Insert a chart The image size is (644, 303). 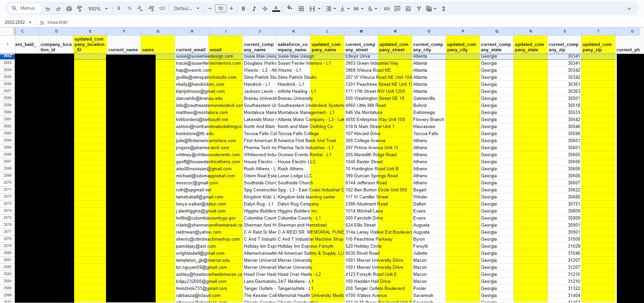pyautogui.click(x=408, y=9)
